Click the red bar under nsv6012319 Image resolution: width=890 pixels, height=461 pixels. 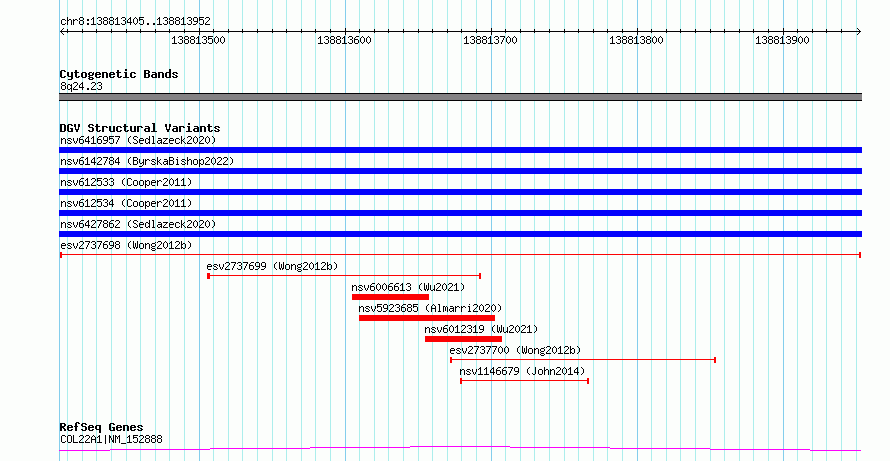[463, 339]
